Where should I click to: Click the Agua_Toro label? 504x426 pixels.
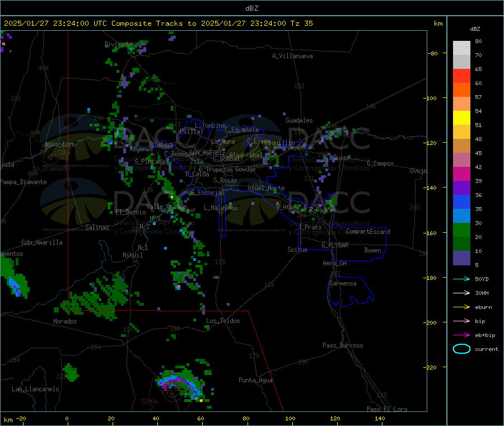(x=60, y=144)
